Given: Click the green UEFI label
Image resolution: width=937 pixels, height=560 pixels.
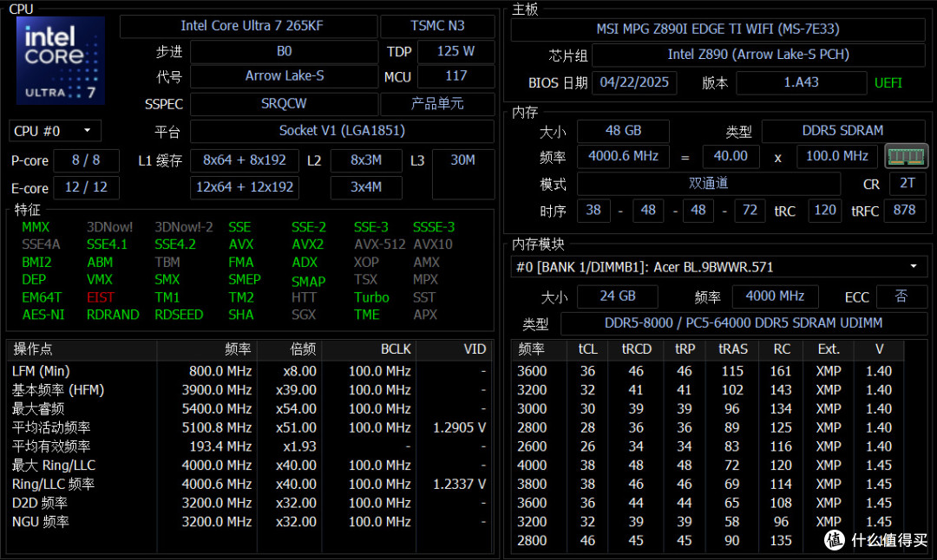Looking at the screenshot, I should (888, 83).
